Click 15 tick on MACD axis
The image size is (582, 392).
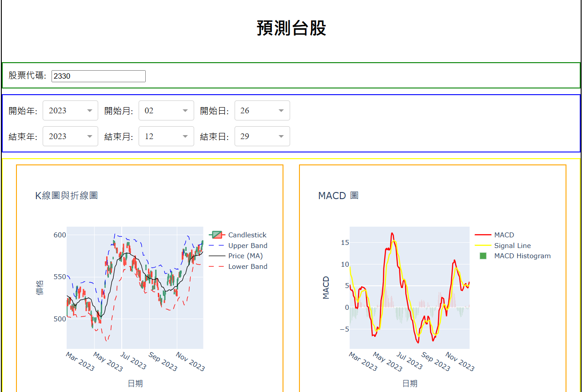click(345, 242)
